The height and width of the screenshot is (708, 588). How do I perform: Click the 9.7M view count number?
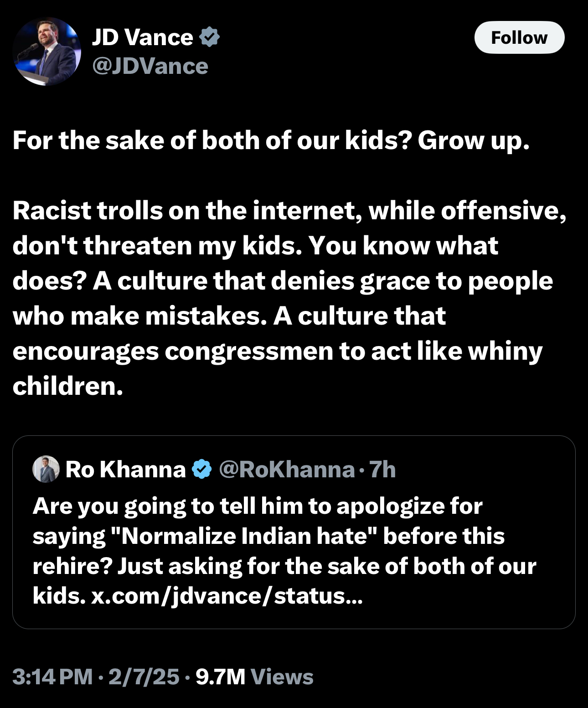[x=220, y=677]
